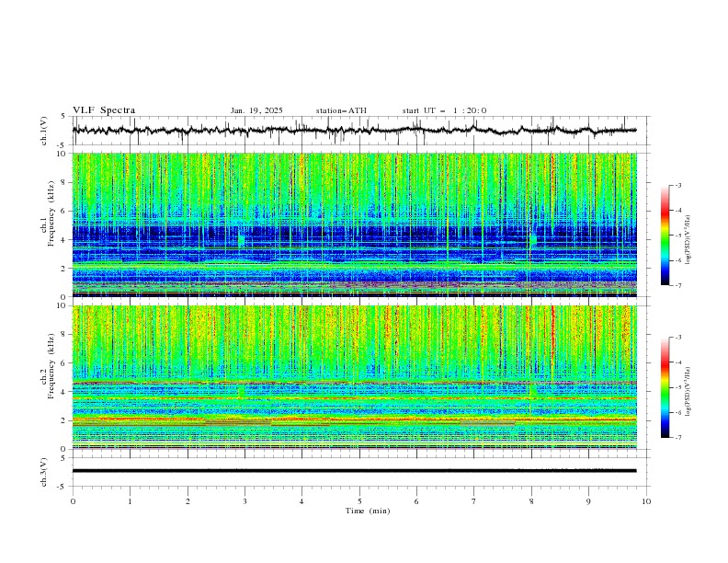This screenshot has height=563, width=728.
Task: Select the "start UT = 1 :20: 0" text
Action: click(444, 110)
